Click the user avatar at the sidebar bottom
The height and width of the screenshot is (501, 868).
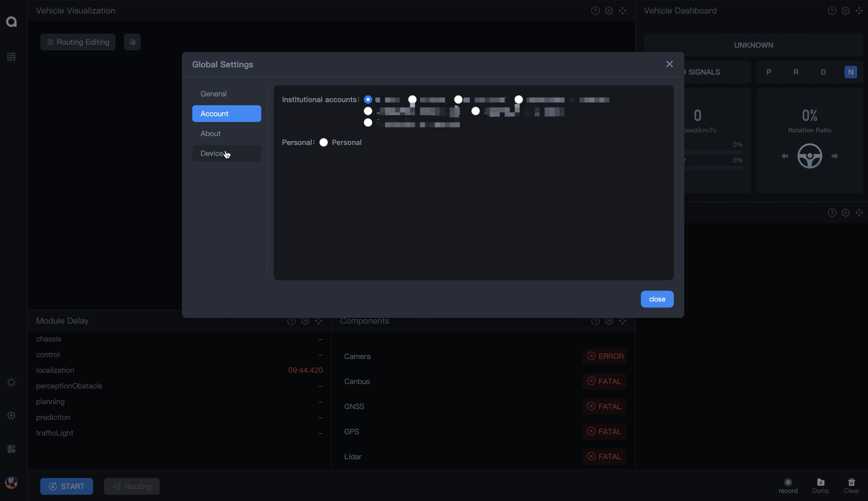point(11,482)
